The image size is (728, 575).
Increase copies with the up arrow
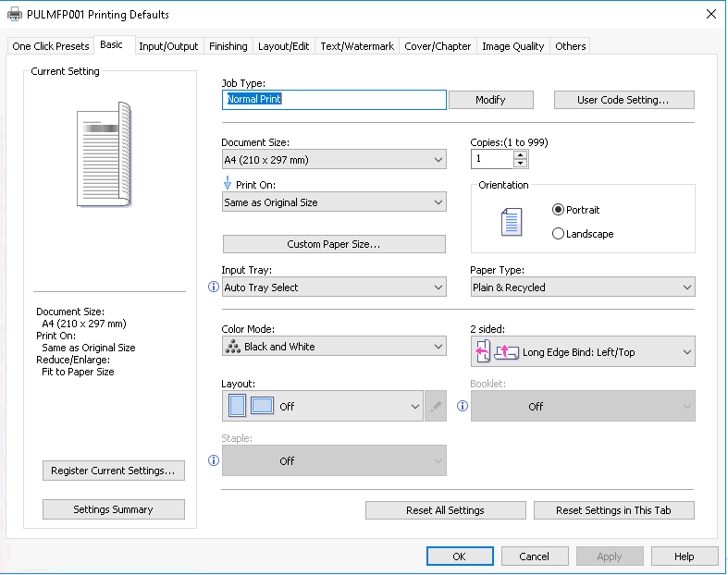521,155
